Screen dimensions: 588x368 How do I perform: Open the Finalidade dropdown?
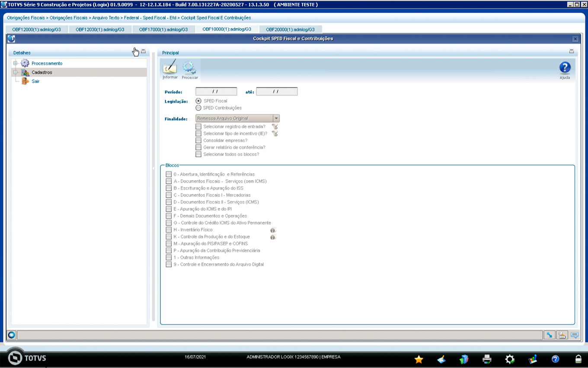click(276, 118)
